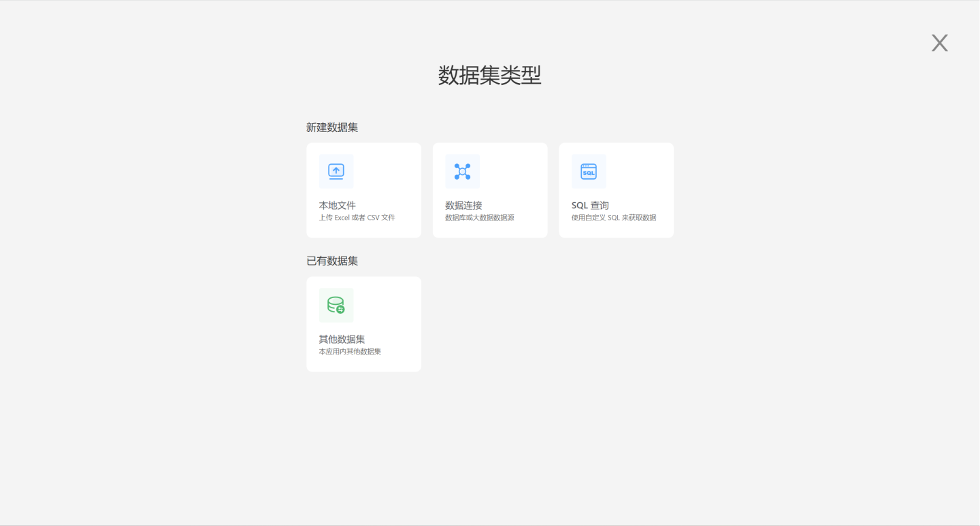Screen dimensions: 980x526
Task: Click blank space right of nodes icon in 数据连接 card
Action: click(513, 171)
